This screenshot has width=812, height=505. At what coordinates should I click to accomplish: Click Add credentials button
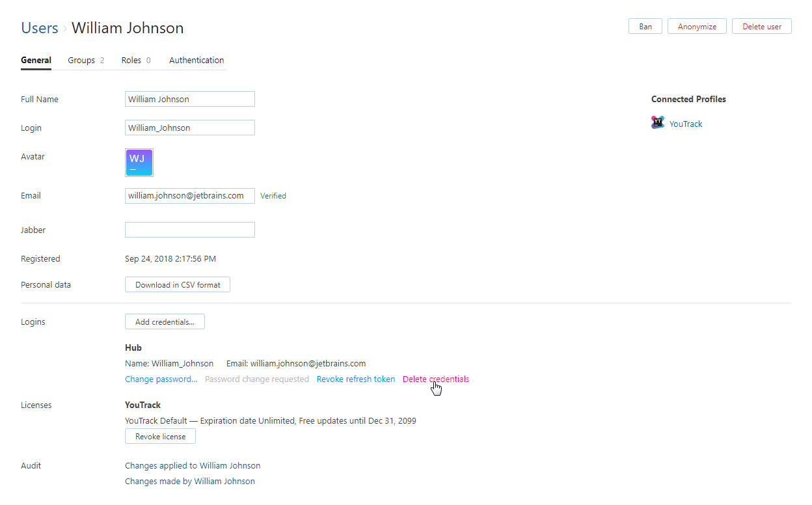coord(165,322)
